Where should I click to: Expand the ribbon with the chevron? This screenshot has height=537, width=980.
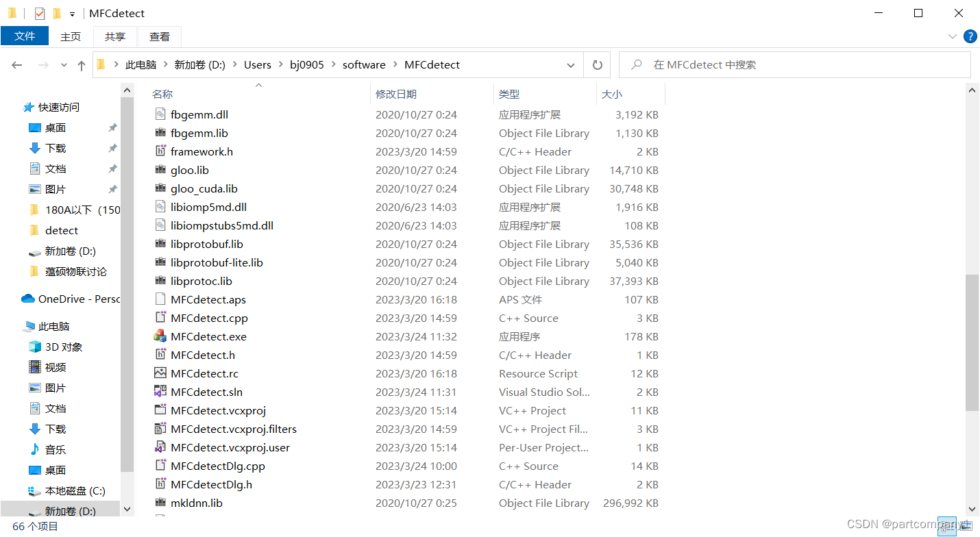tap(953, 36)
